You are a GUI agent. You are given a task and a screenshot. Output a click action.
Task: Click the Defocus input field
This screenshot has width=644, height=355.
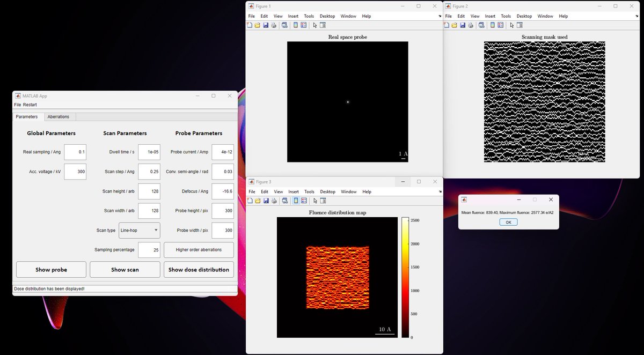click(223, 191)
